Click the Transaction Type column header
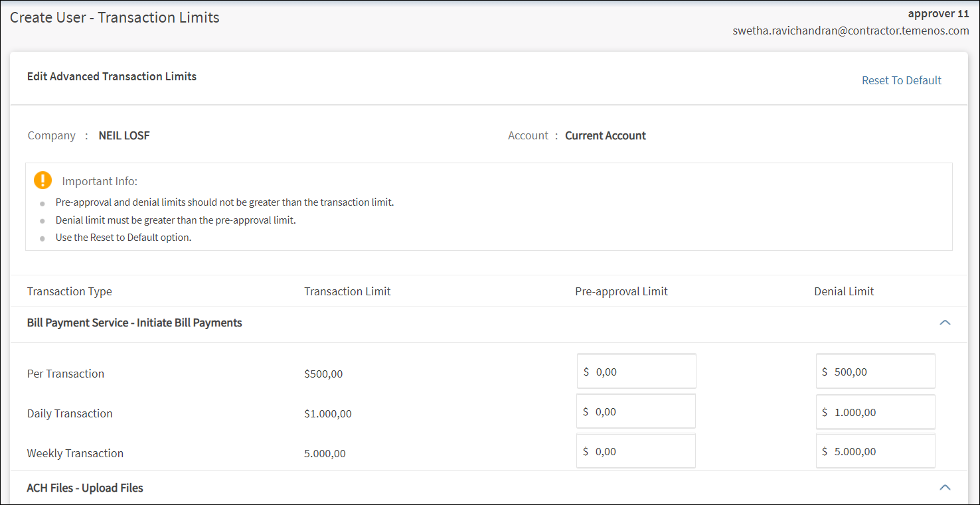 click(x=70, y=291)
